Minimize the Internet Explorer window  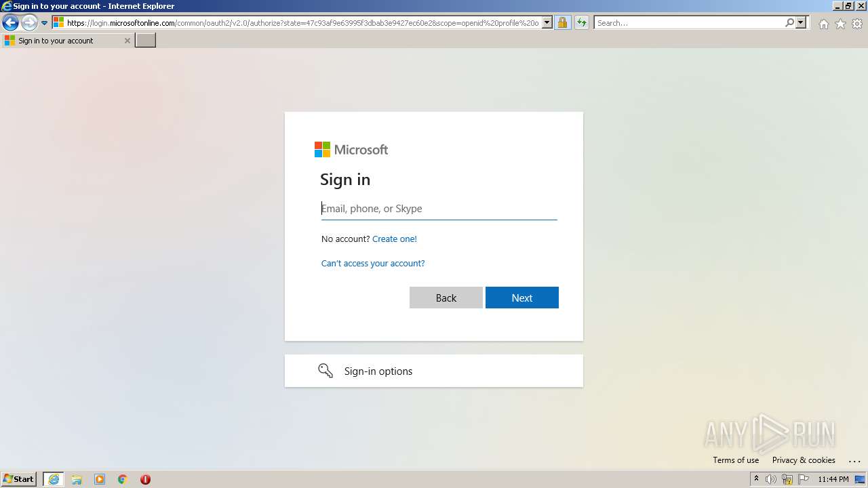(837, 6)
